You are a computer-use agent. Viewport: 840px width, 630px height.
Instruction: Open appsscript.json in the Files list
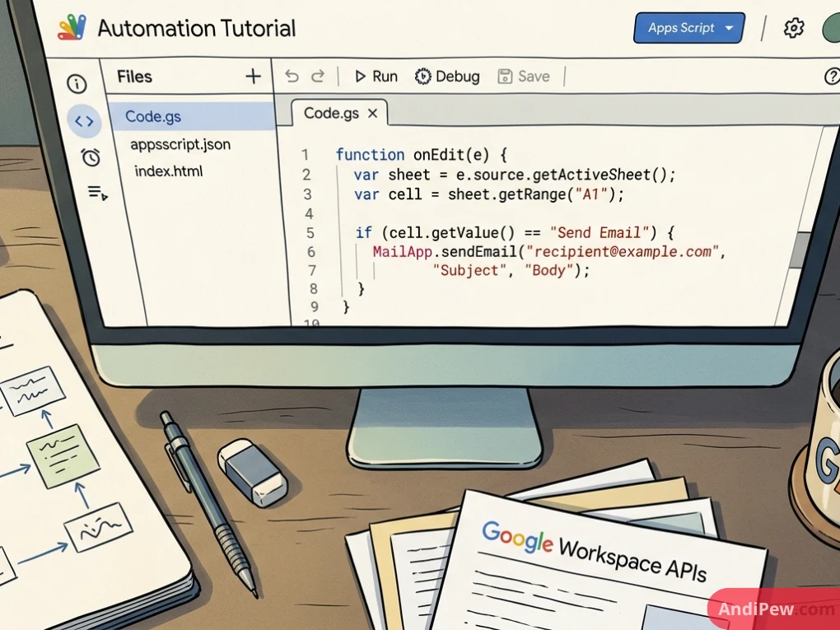(180, 145)
